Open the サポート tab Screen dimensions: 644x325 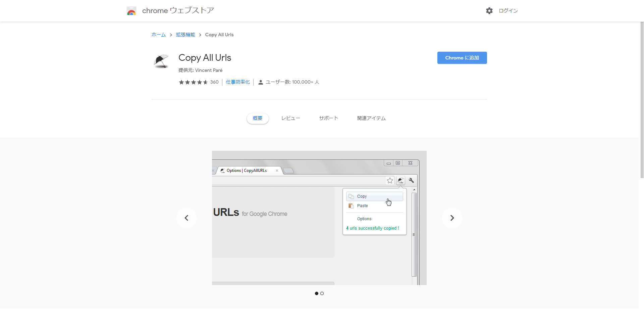point(328,118)
